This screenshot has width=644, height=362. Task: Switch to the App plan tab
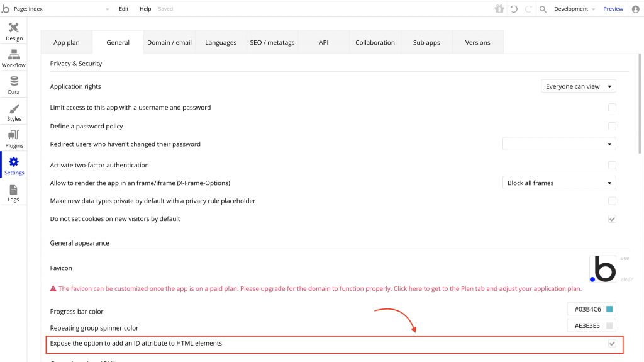[x=67, y=42]
